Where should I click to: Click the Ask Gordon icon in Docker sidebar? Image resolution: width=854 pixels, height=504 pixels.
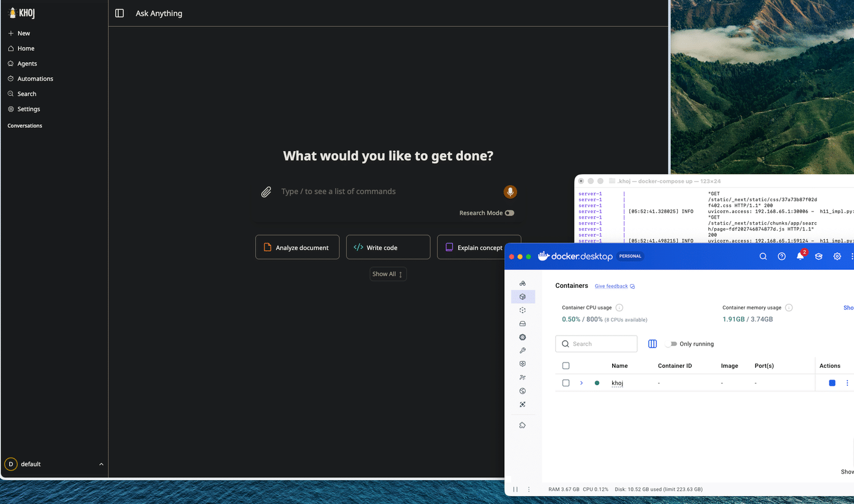pyautogui.click(x=523, y=283)
